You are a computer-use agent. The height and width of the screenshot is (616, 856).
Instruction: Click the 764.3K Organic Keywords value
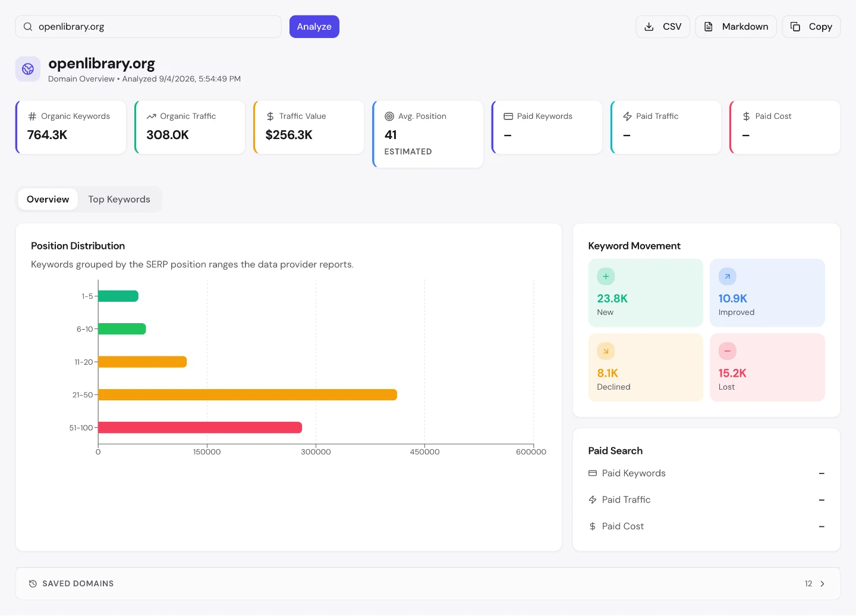(x=48, y=135)
